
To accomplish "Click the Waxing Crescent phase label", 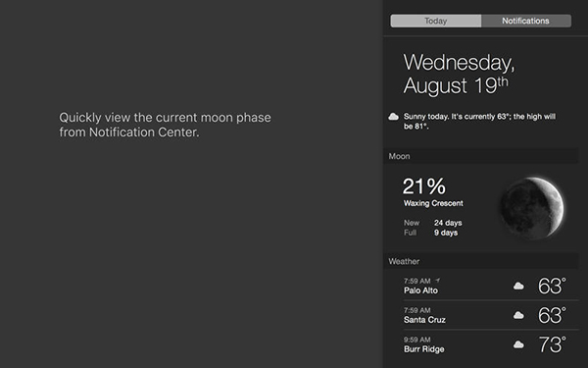I will (433, 203).
